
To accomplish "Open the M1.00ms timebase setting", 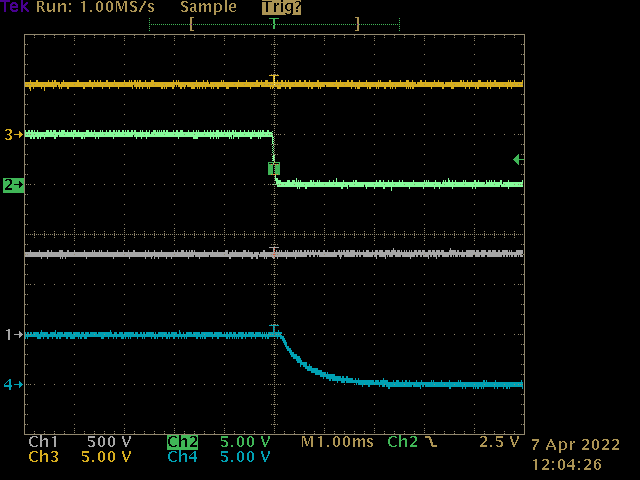I will 339,442.
